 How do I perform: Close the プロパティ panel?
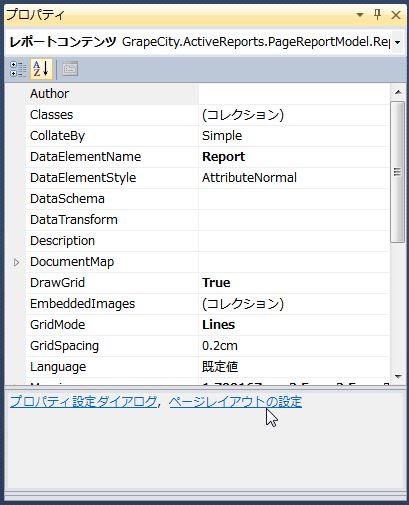(x=396, y=15)
